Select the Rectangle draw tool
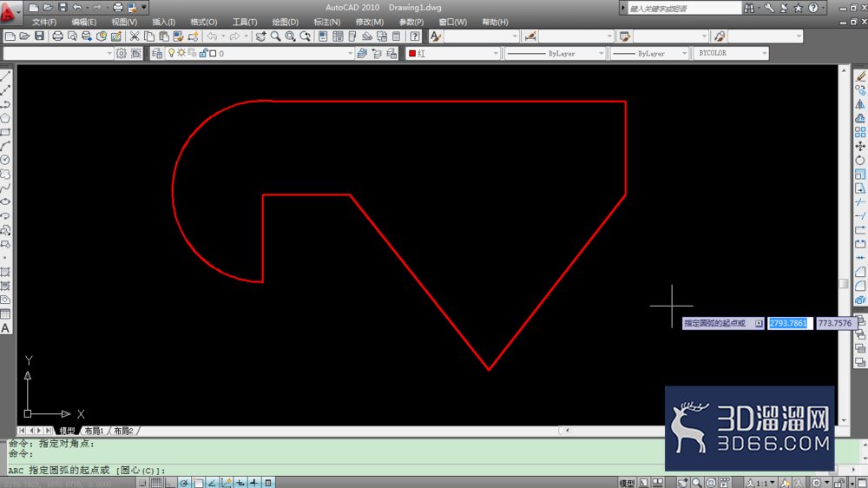 (x=5, y=132)
